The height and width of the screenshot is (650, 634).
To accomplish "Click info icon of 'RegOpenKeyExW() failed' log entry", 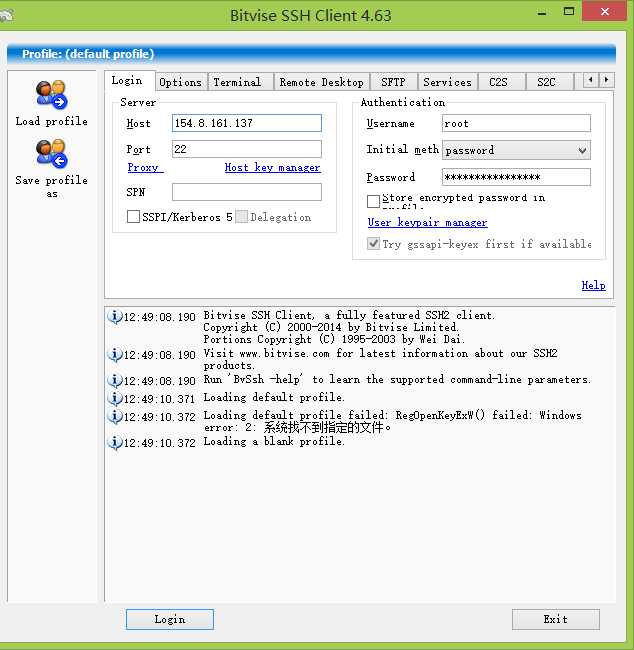I will [115, 416].
